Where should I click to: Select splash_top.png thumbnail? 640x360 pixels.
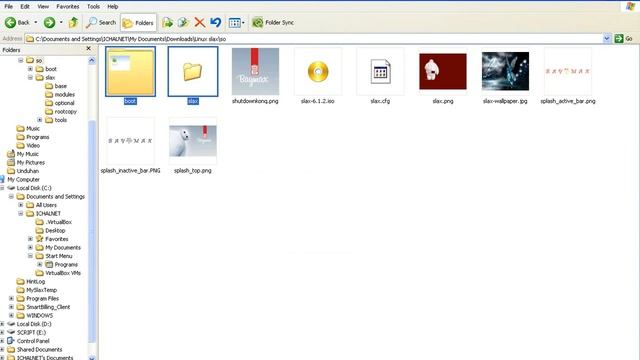pyautogui.click(x=193, y=141)
